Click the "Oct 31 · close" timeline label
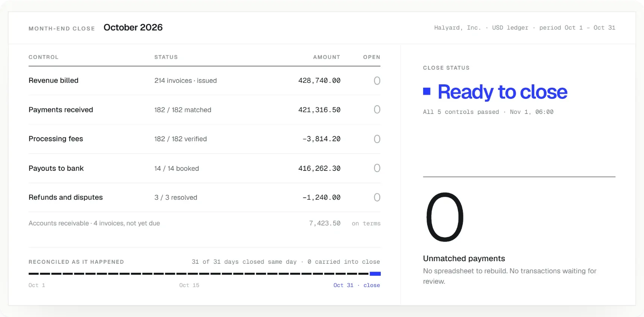This screenshot has height=317, width=644. click(x=356, y=285)
